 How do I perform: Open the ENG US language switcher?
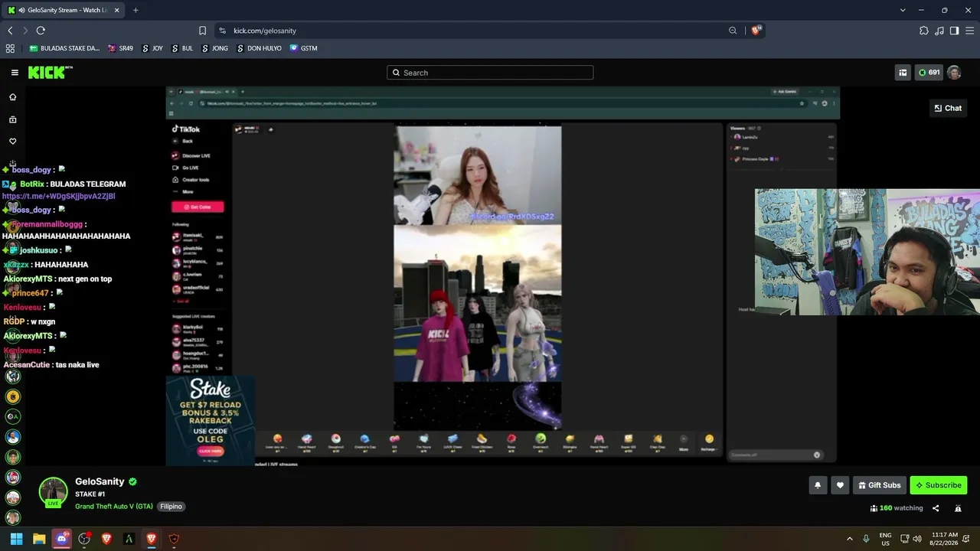click(885, 539)
